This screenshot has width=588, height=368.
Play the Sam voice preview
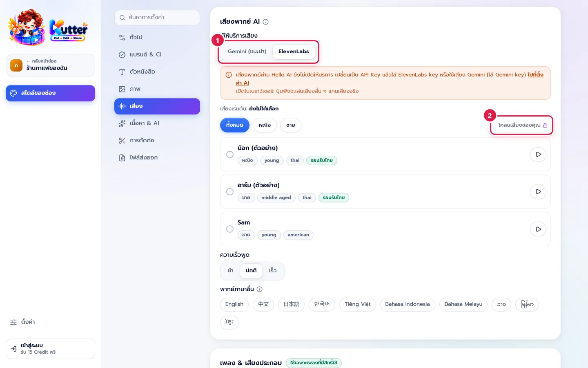(x=538, y=229)
